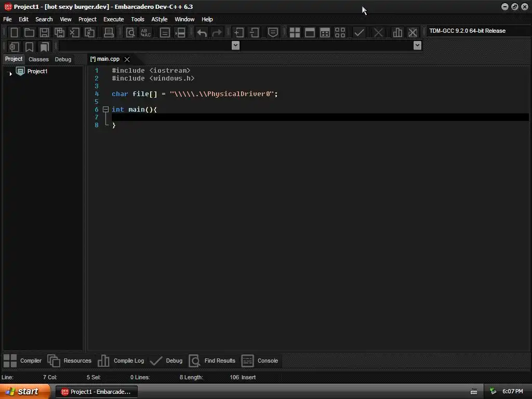
Task: Click the Save All toolbar icon
Action: point(59,33)
